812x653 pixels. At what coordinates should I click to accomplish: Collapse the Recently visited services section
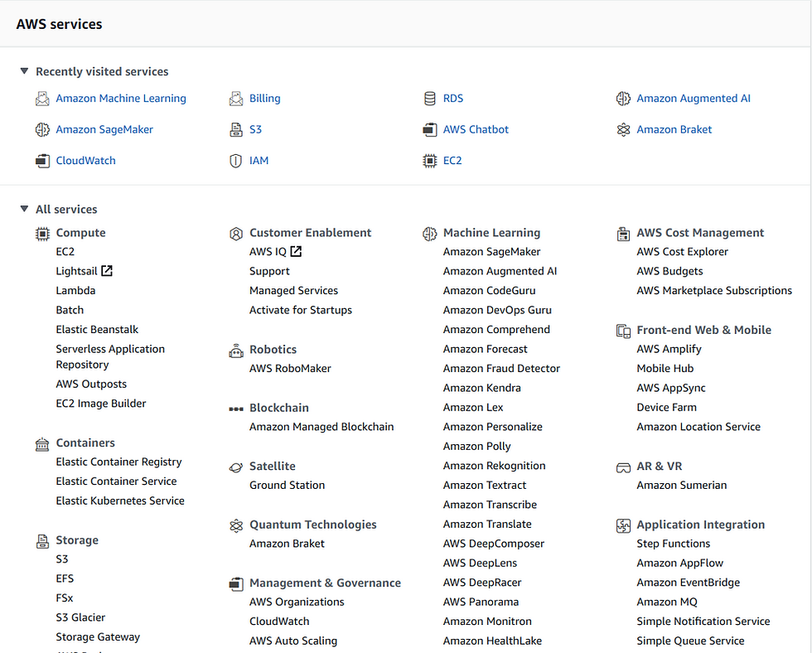pos(24,71)
